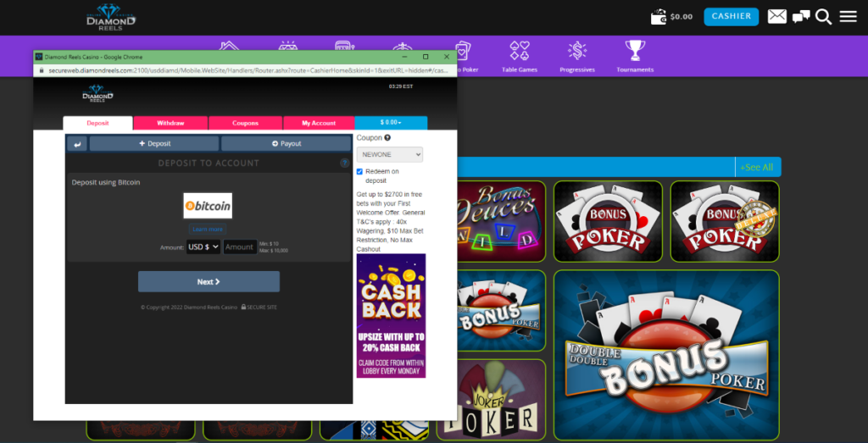Click the Coupon info question icon
868x443 pixels.
coord(387,138)
